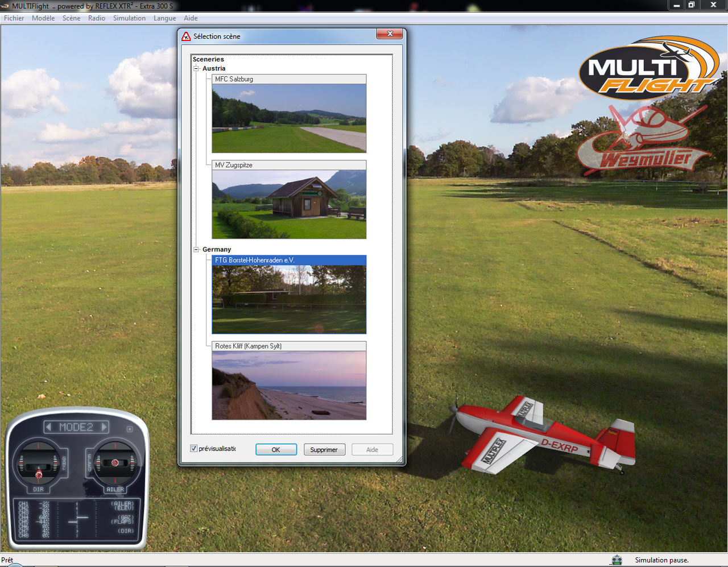Open the Simulation menu
The width and height of the screenshot is (728, 567).
tap(129, 18)
